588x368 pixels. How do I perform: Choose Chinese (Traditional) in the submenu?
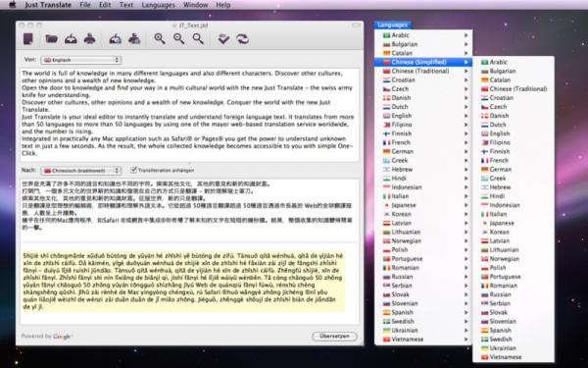(514, 89)
